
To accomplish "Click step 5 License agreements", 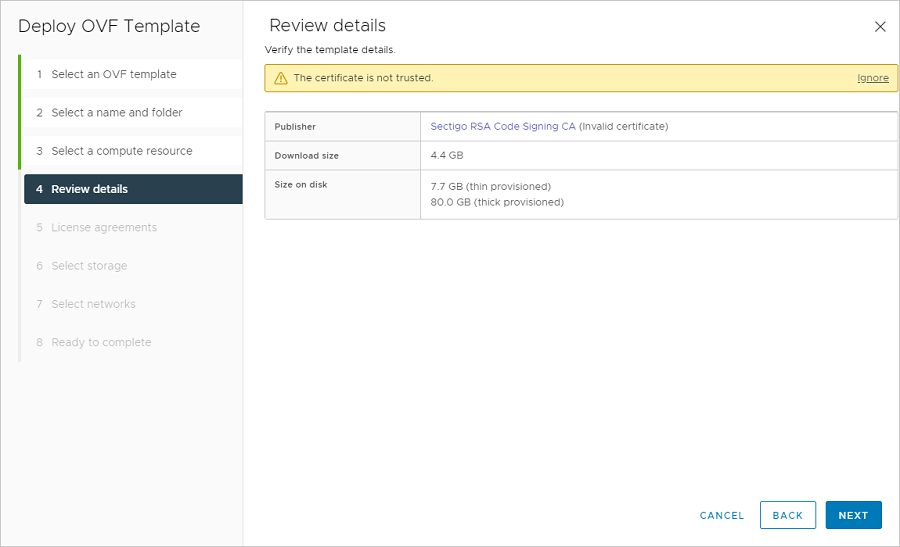I will click(x=104, y=228).
